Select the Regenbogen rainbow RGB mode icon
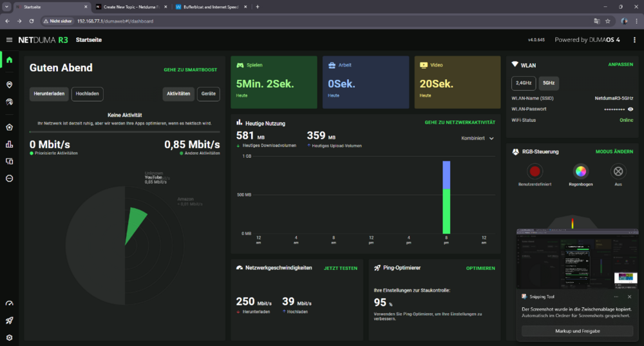Image resolution: width=644 pixels, height=346 pixels. coord(580,171)
